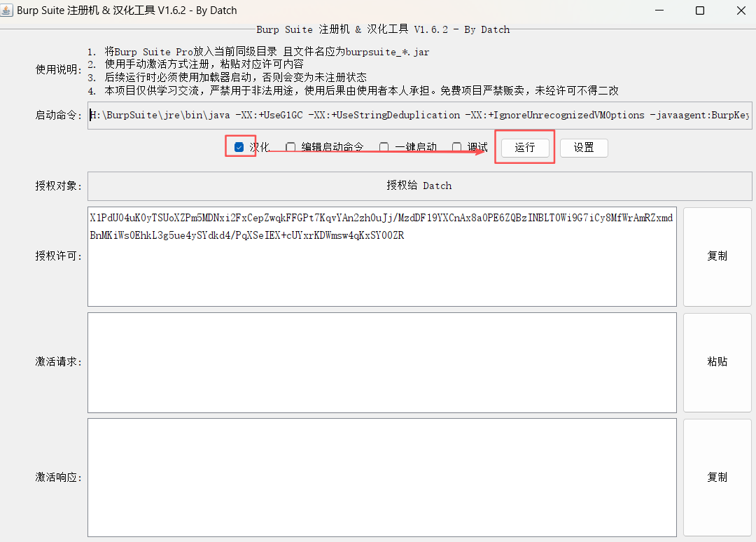Click the 激活请求 label
Viewport: 756px width, 542px height.
click(58, 361)
